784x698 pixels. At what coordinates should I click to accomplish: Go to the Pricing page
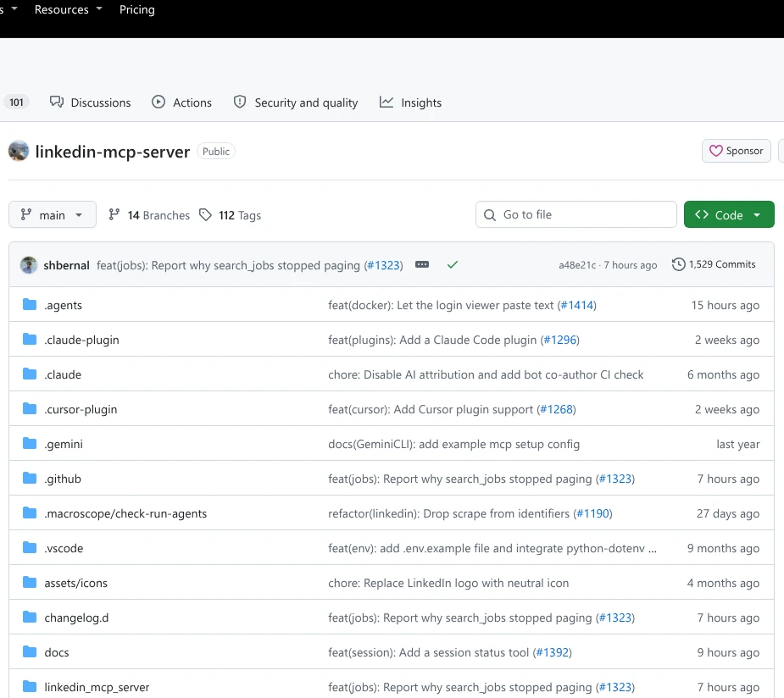click(x=137, y=9)
